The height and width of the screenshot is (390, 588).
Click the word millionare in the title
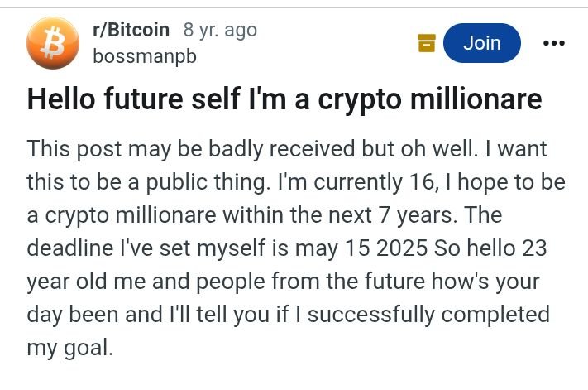pos(476,99)
